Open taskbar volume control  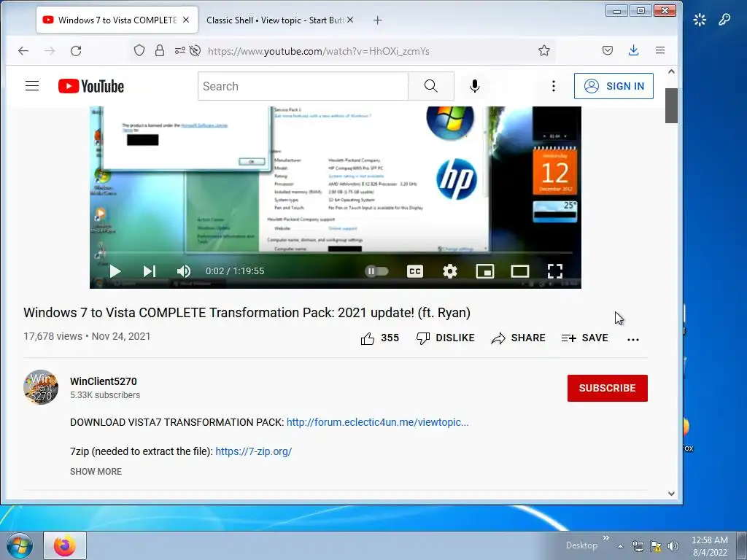(673, 546)
